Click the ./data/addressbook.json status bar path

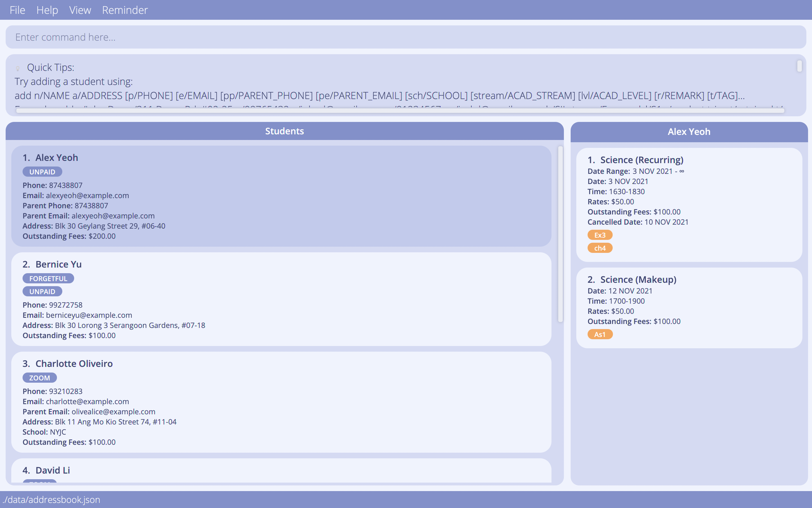click(51, 500)
